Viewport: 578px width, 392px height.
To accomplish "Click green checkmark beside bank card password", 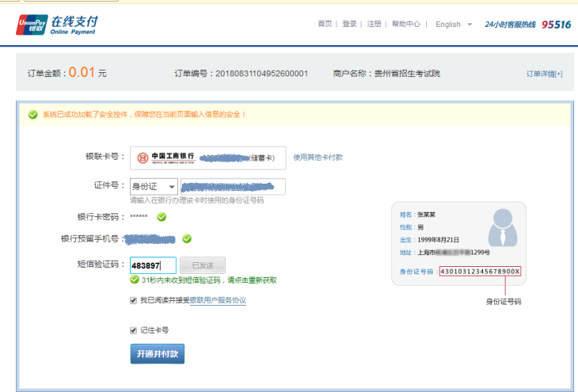I will point(162,216).
